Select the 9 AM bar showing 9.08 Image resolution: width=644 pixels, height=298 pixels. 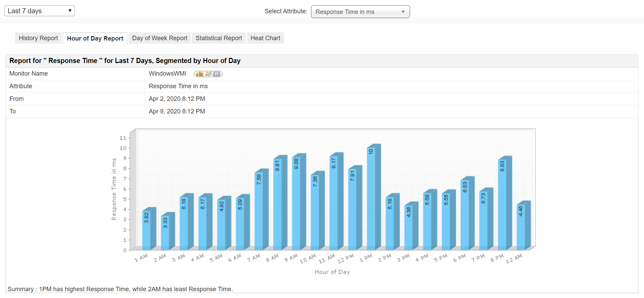[296, 204]
